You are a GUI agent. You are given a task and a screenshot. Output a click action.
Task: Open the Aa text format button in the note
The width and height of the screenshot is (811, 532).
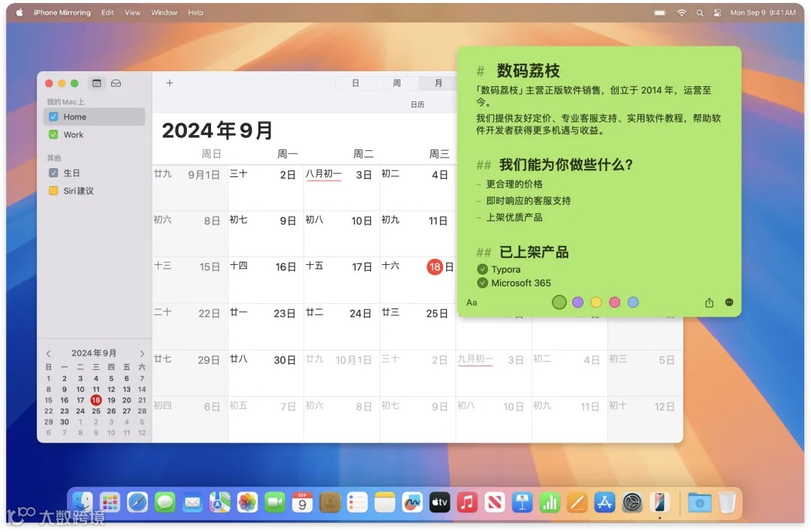point(472,302)
